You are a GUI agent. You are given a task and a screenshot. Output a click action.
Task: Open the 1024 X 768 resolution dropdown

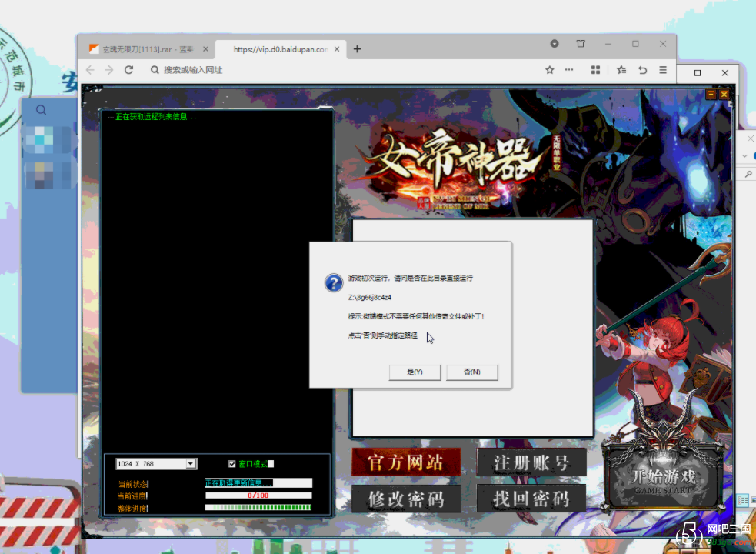pos(191,464)
